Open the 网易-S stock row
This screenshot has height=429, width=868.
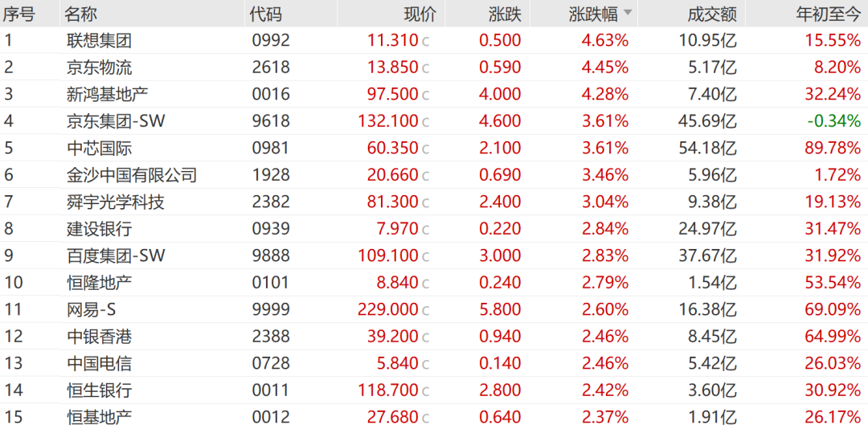point(95,309)
